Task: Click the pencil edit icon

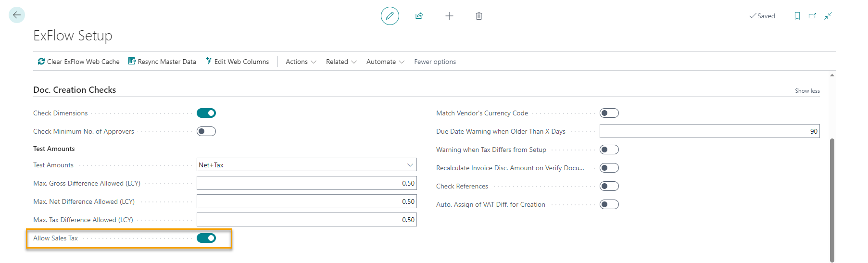Action: [390, 16]
